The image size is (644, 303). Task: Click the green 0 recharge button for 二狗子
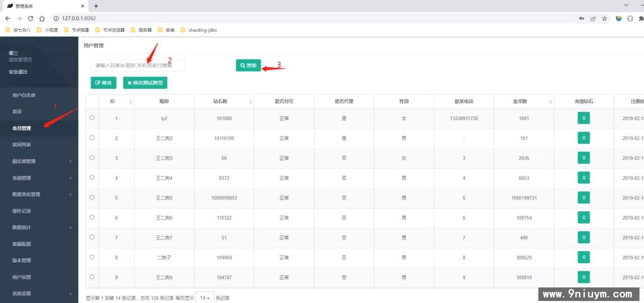(x=584, y=257)
